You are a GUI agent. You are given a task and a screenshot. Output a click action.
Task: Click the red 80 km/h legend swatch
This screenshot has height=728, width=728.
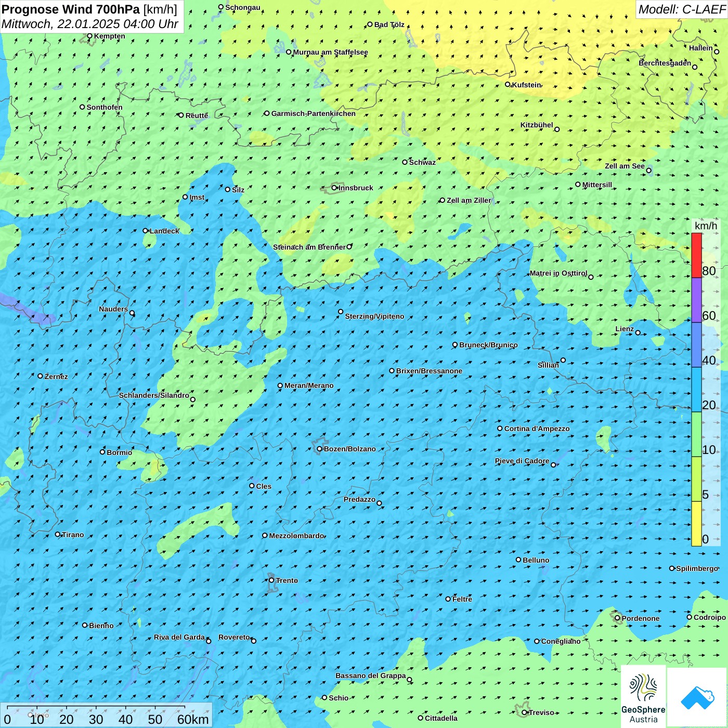[x=696, y=255]
